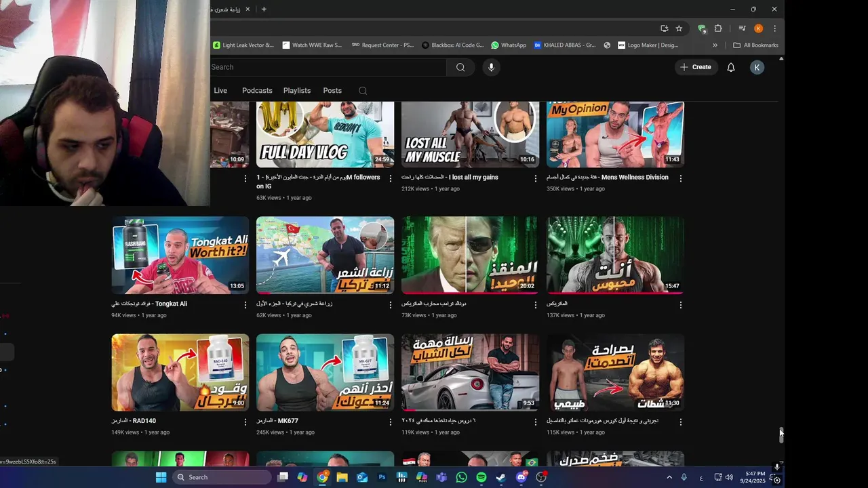The height and width of the screenshot is (488, 868).
Task: Open KHALED ABBAS Behance bookmark
Action: pyautogui.click(x=565, y=45)
